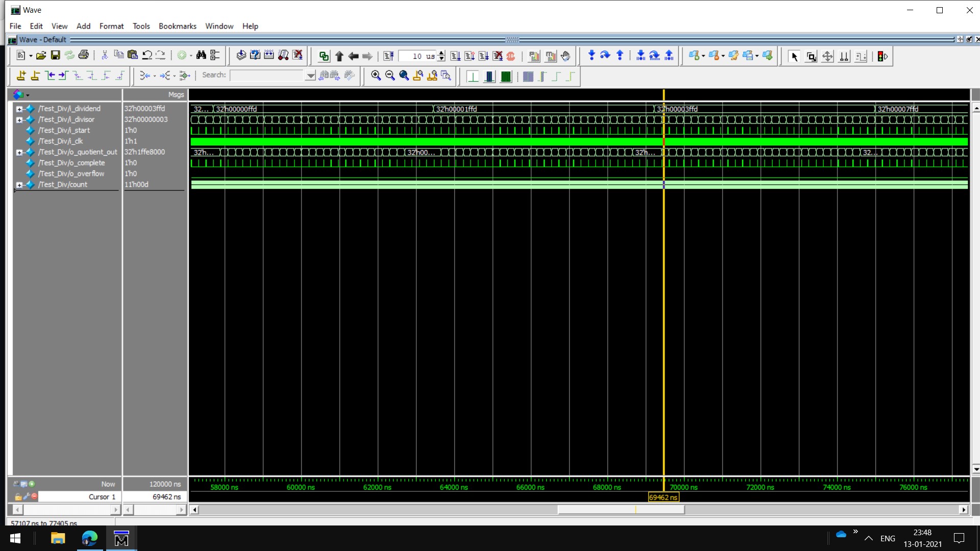Open the Bookmarks menu
This screenshot has width=980, height=551.
coord(177,26)
